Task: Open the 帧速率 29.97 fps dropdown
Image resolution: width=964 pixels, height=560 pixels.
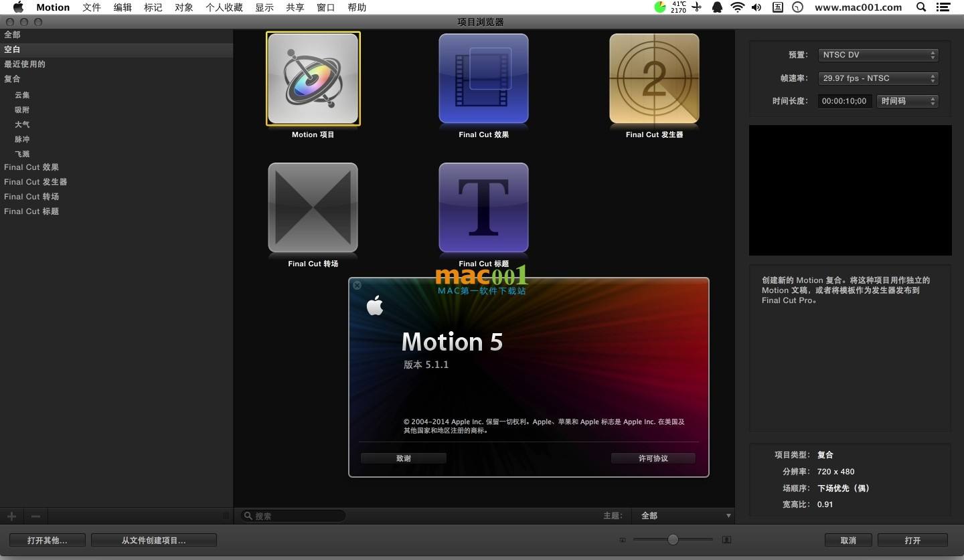Action: click(878, 78)
